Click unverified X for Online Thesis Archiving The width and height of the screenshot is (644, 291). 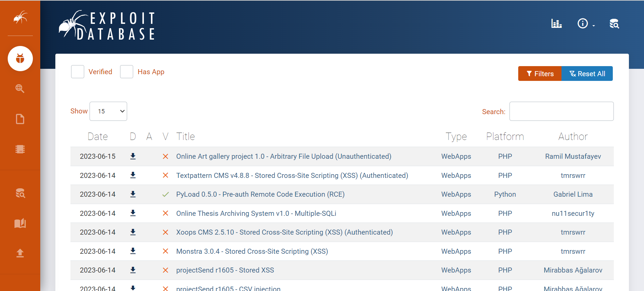165,213
